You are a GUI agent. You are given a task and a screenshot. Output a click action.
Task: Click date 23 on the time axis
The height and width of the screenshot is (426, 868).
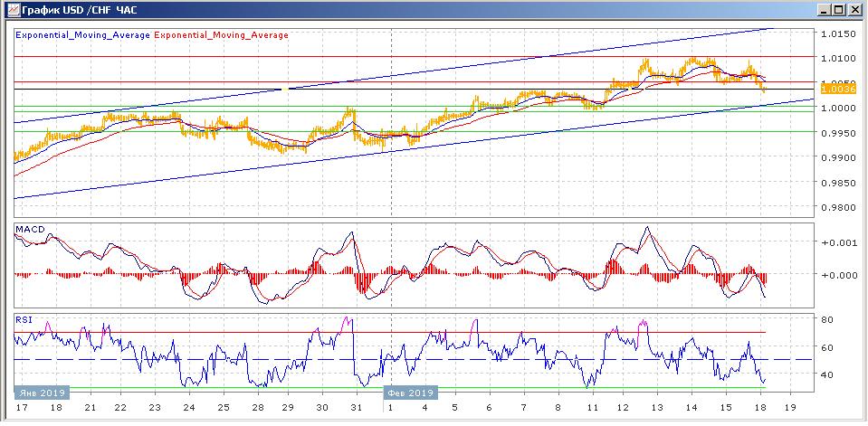155,408
